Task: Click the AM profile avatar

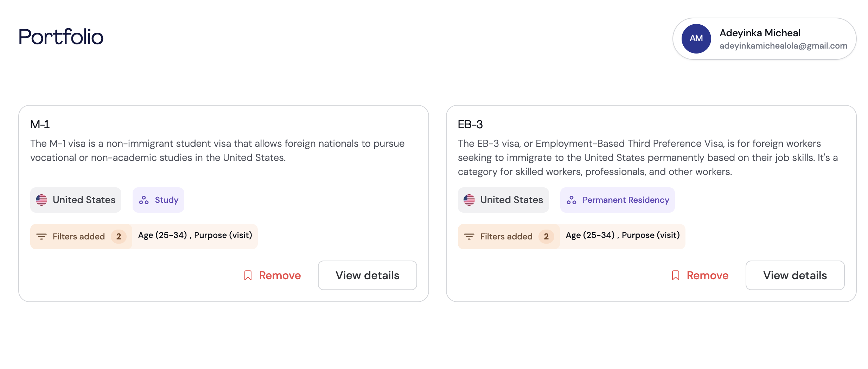Action: pos(696,39)
